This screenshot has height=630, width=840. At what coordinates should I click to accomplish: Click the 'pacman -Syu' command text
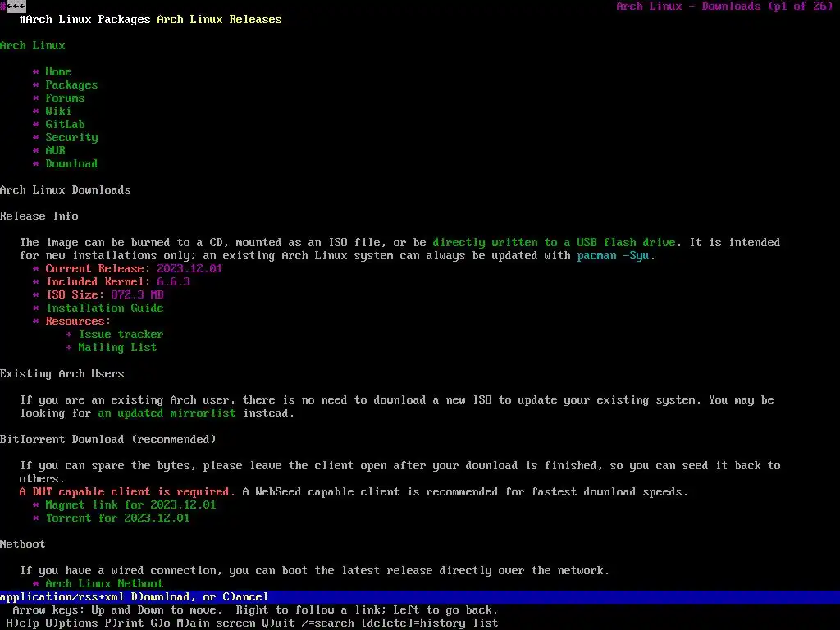(613, 255)
